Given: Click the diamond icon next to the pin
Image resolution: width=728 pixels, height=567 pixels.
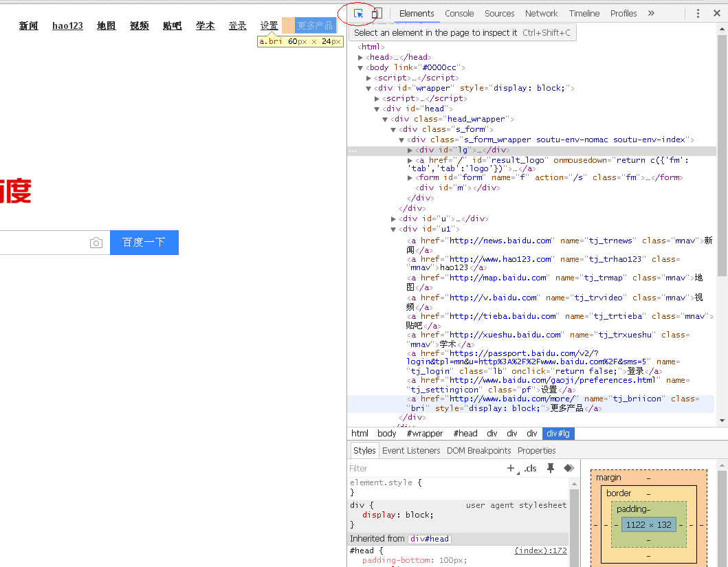Looking at the screenshot, I should (569, 468).
